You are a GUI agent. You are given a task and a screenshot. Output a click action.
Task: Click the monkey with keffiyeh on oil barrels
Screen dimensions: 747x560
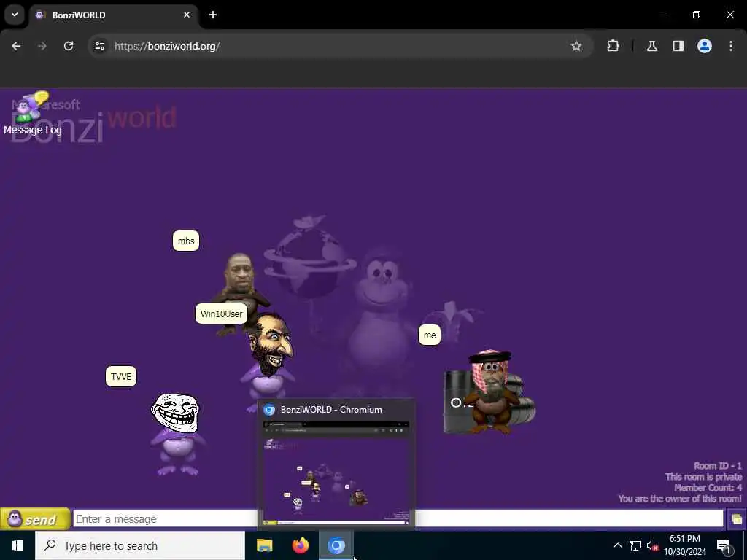[489, 392]
